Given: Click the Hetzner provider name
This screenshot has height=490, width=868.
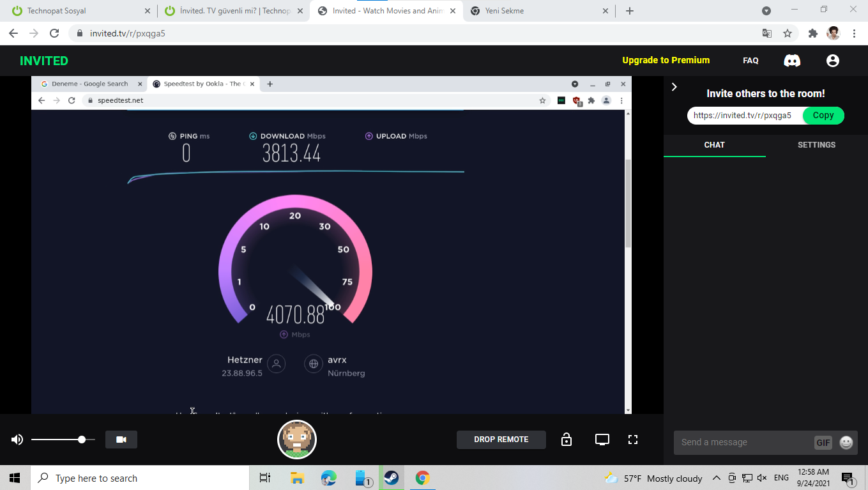Looking at the screenshot, I should 245,360.
